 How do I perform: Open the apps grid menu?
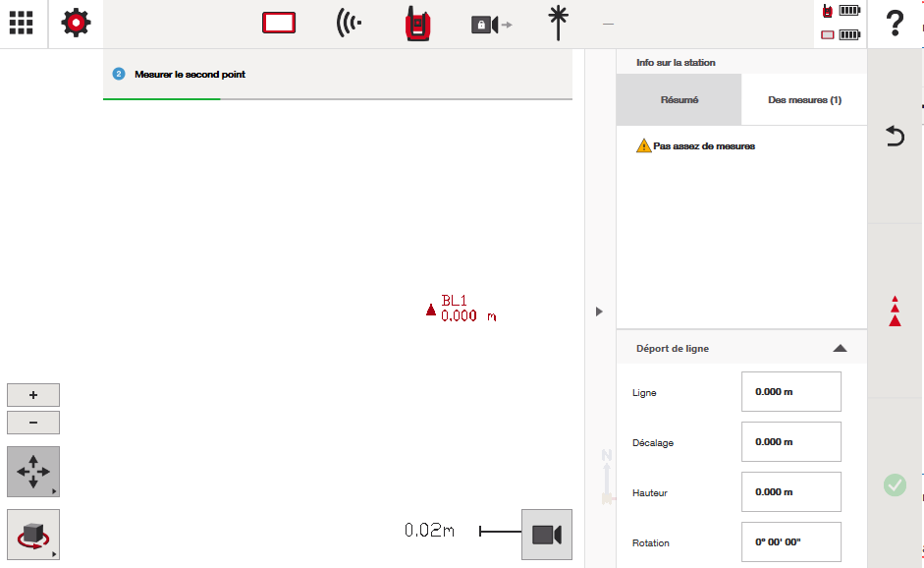22,23
